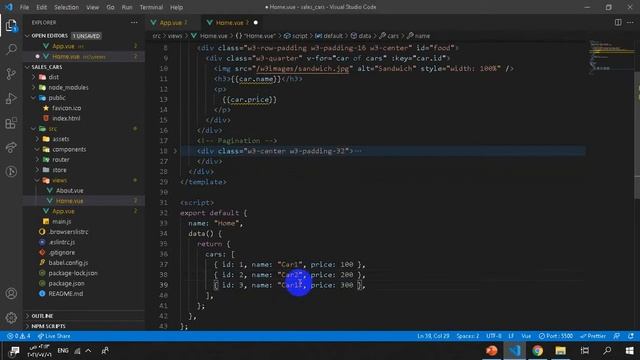Open the View menu
640x360 pixels.
[93, 7]
